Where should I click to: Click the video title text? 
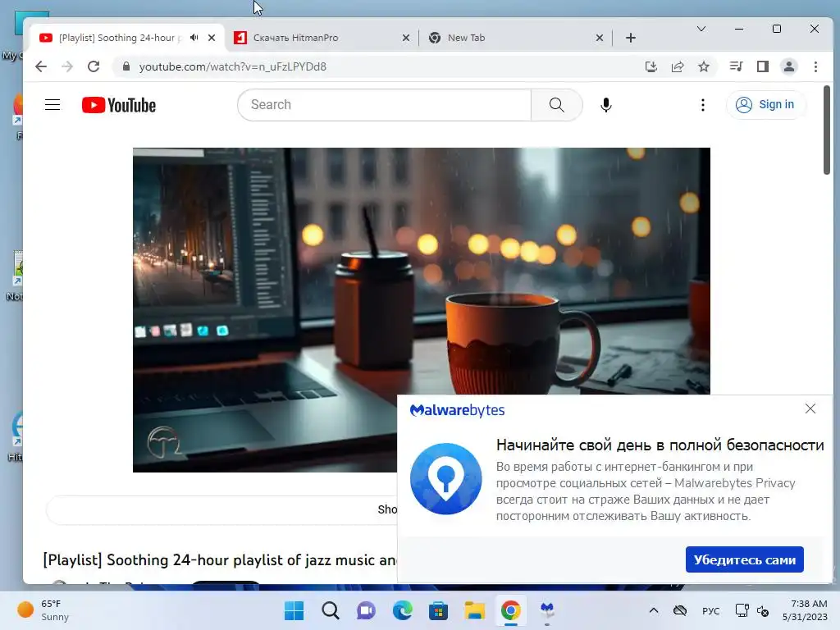[x=220, y=559]
